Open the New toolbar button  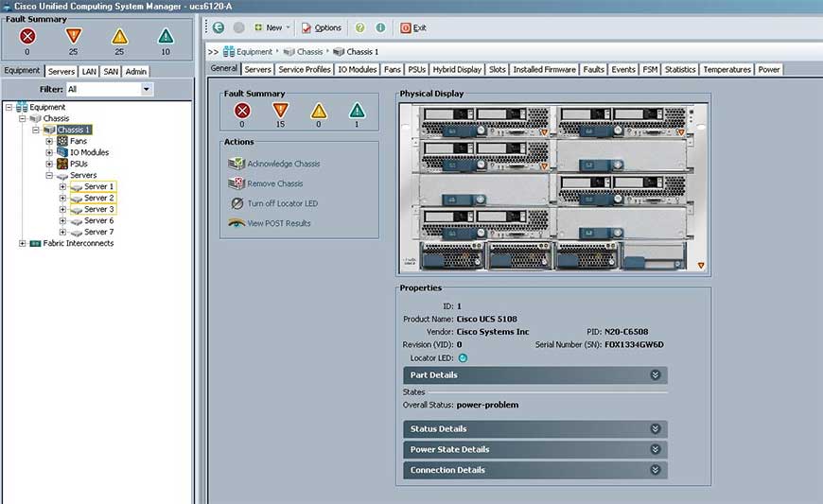271,27
